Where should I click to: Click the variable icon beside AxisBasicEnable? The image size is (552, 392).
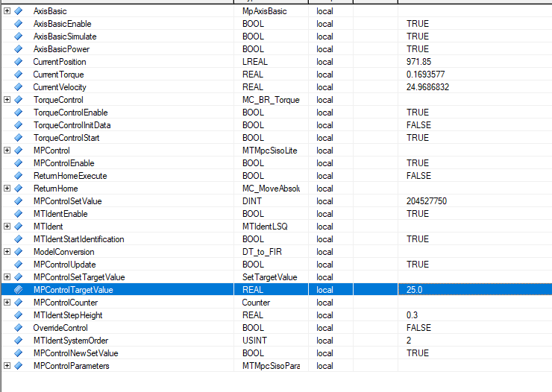[19, 24]
